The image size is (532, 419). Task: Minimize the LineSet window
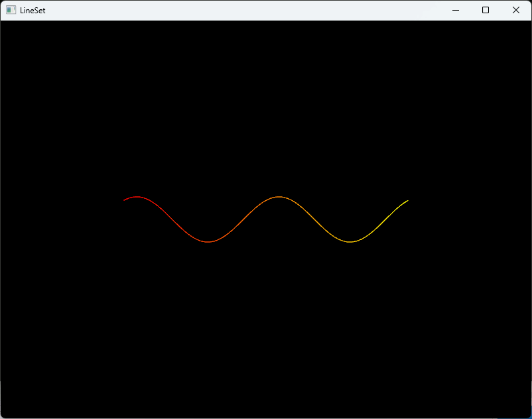(456, 10)
